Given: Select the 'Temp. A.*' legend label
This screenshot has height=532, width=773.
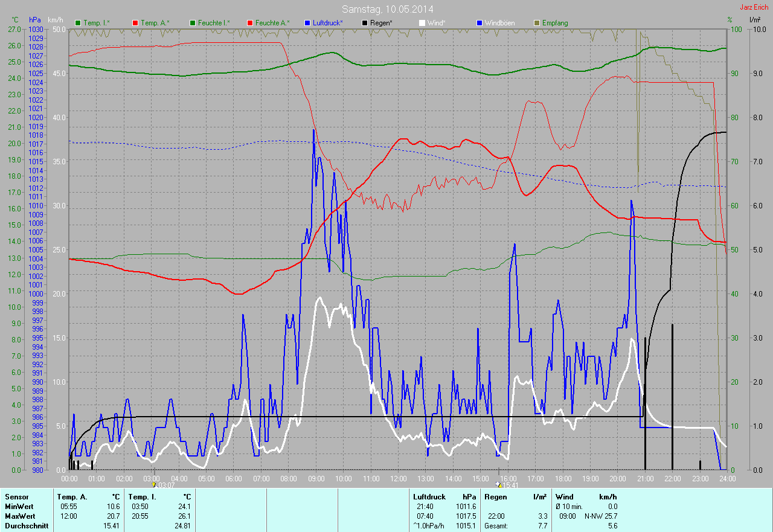Looking at the screenshot, I should (155, 23).
